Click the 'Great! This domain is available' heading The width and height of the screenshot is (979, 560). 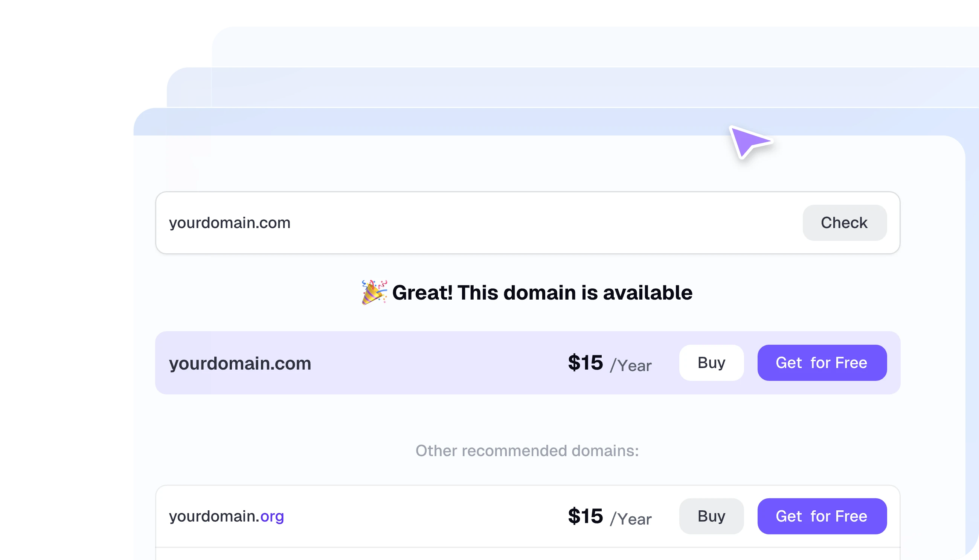click(543, 293)
